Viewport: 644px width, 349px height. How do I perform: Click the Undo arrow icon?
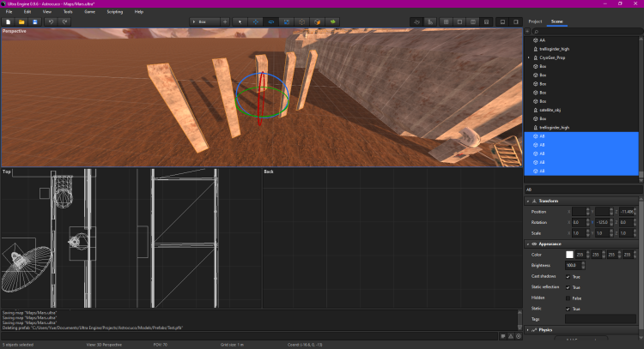[x=52, y=21]
